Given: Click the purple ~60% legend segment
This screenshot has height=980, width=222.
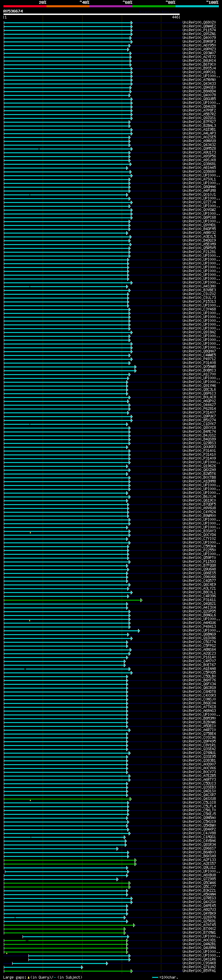Looking at the screenshot, I should (x=111, y=6).
